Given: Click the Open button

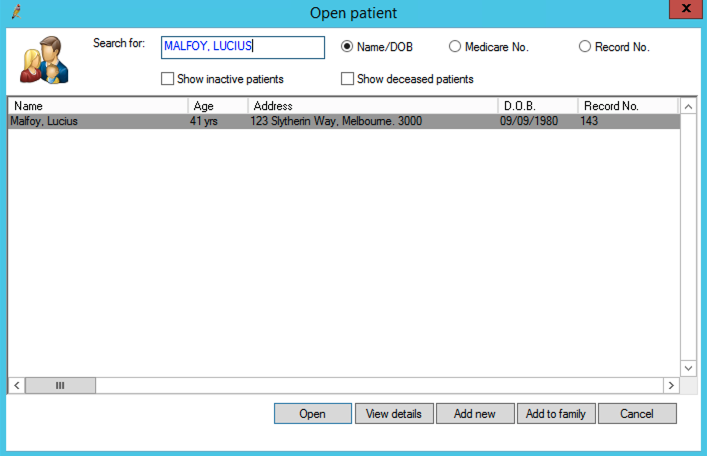Looking at the screenshot, I should tap(312, 414).
